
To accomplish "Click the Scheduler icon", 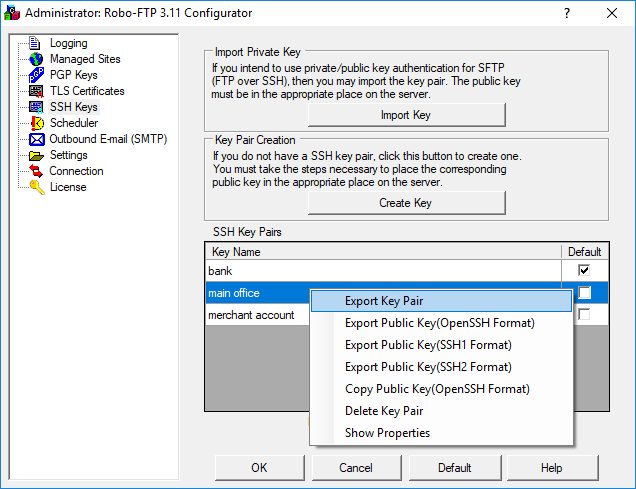I will point(36,123).
